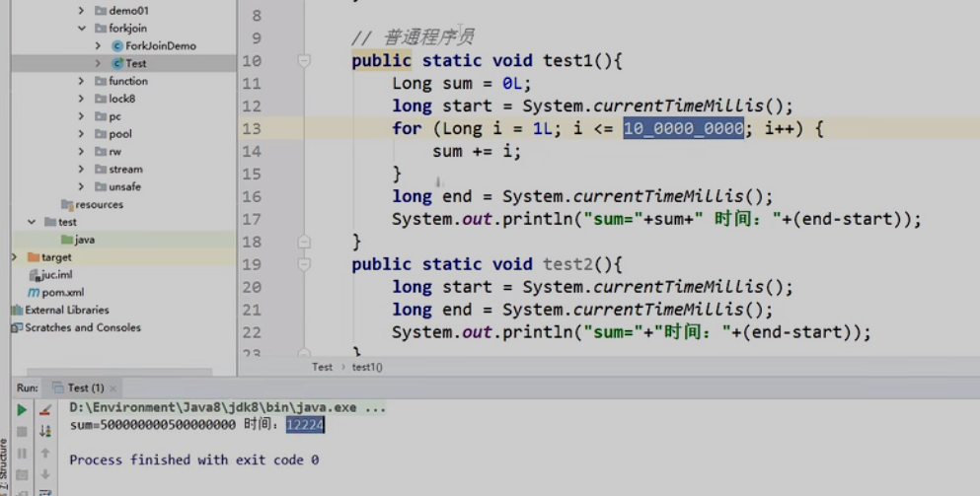980x496 pixels.
Task: Click the Pause output icon in Run panel
Action: pos(22,453)
